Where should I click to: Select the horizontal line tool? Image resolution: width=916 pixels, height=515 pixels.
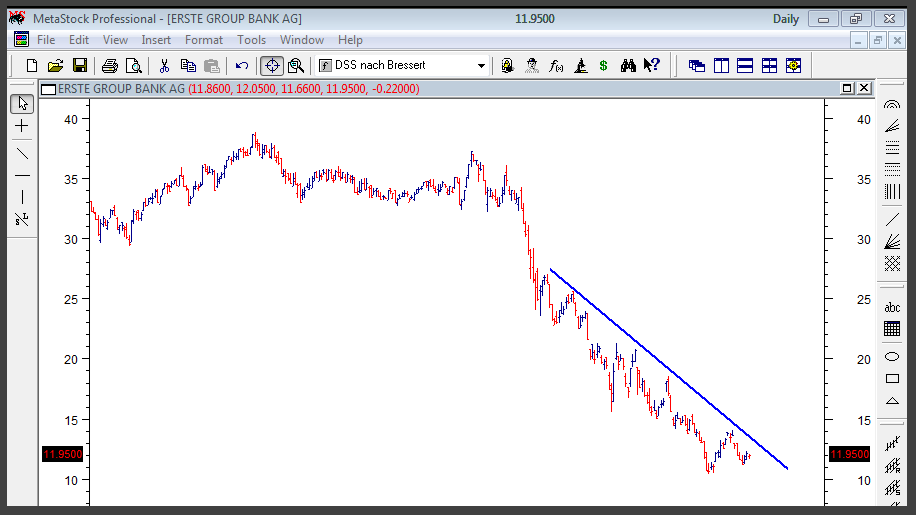pos(22,176)
